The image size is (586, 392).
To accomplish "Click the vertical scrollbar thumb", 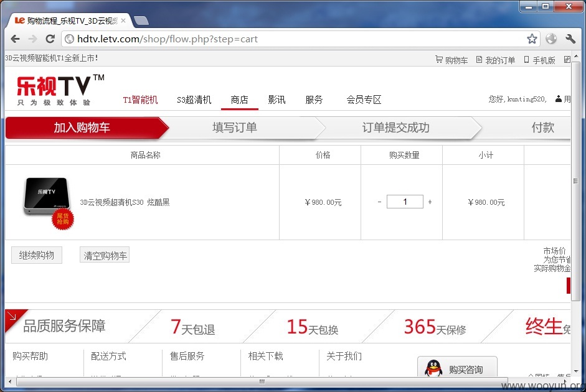I will pyautogui.click(x=575, y=180).
